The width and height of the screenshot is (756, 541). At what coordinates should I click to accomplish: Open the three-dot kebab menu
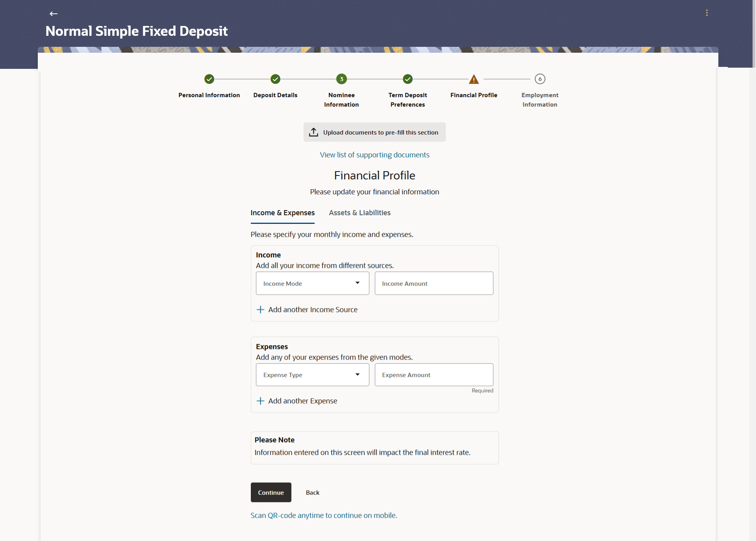coord(707,13)
